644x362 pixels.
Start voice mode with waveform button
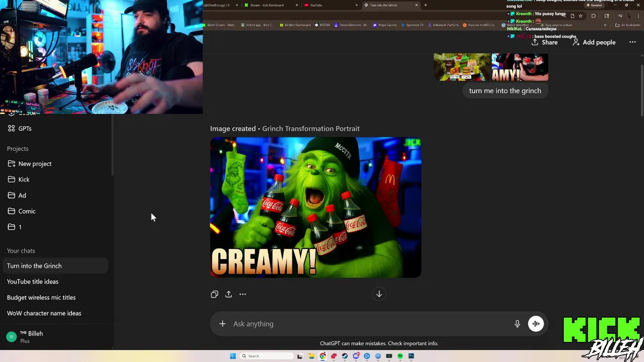[x=536, y=324]
